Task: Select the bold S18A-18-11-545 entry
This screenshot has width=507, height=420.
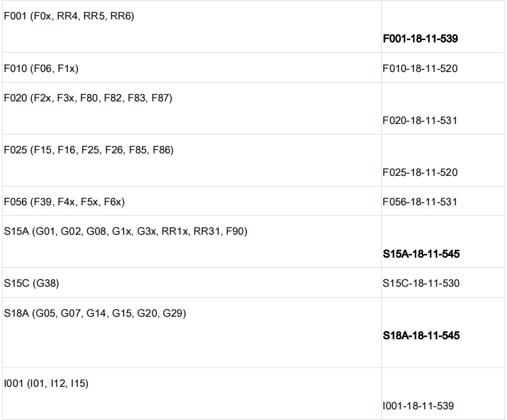Action: point(421,335)
